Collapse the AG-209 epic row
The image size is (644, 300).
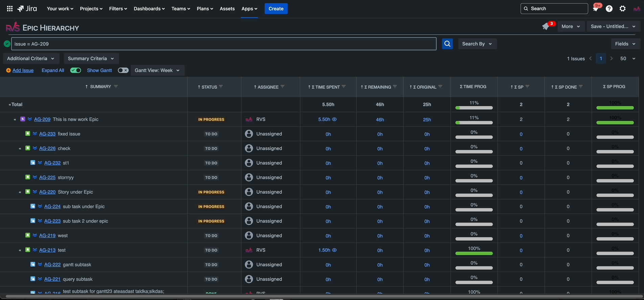15,120
